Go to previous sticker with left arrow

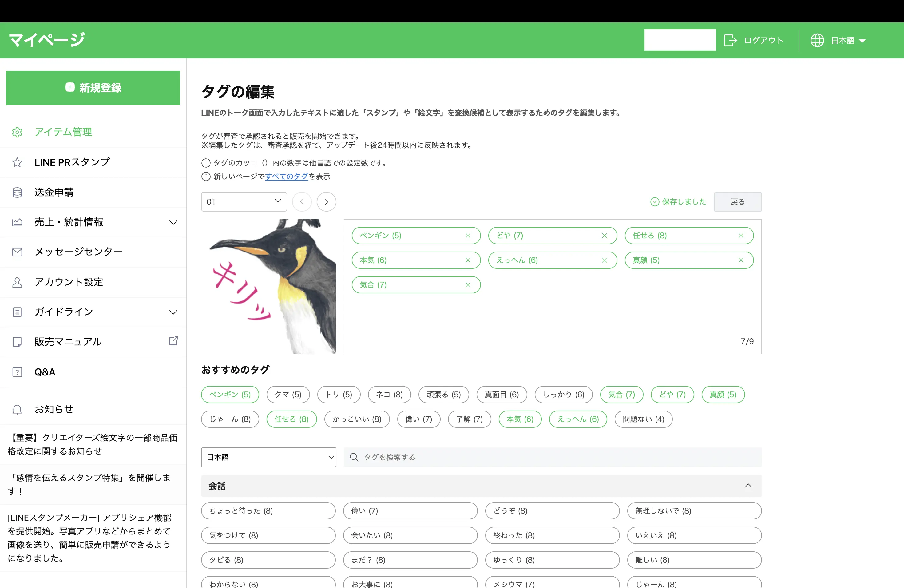click(302, 202)
